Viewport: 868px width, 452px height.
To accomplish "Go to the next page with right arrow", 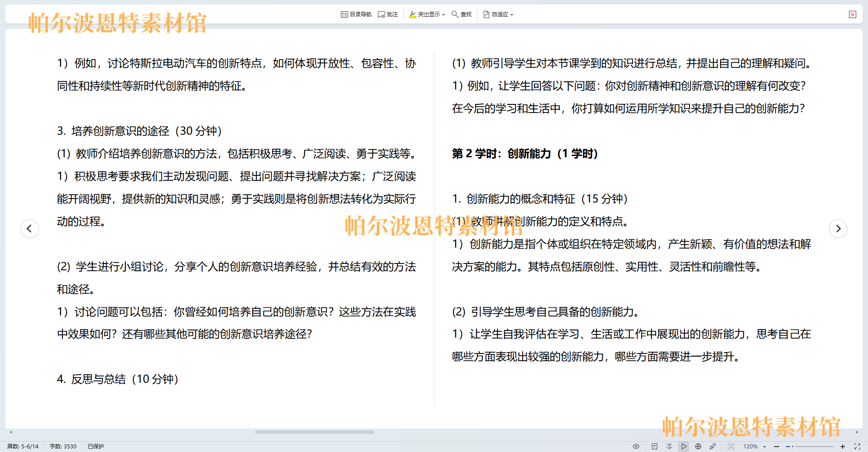I will tap(838, 228).
